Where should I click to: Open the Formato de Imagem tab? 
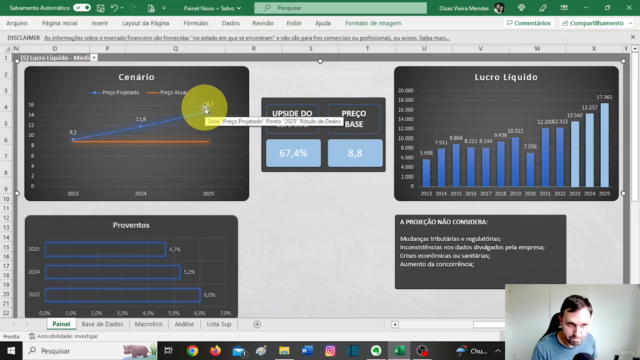click(x=373, y=23)
